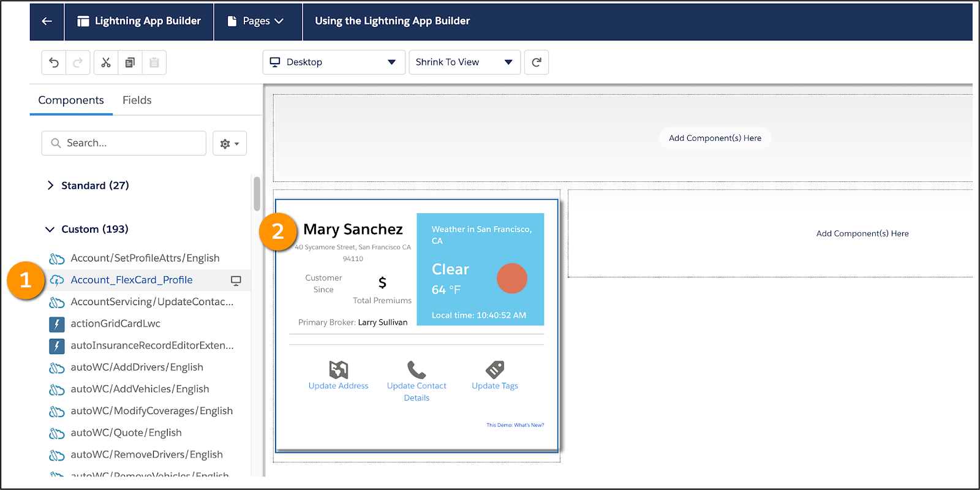Select Account_FlexCard_Profile component
980x490 pixels.
pos(132,280)
